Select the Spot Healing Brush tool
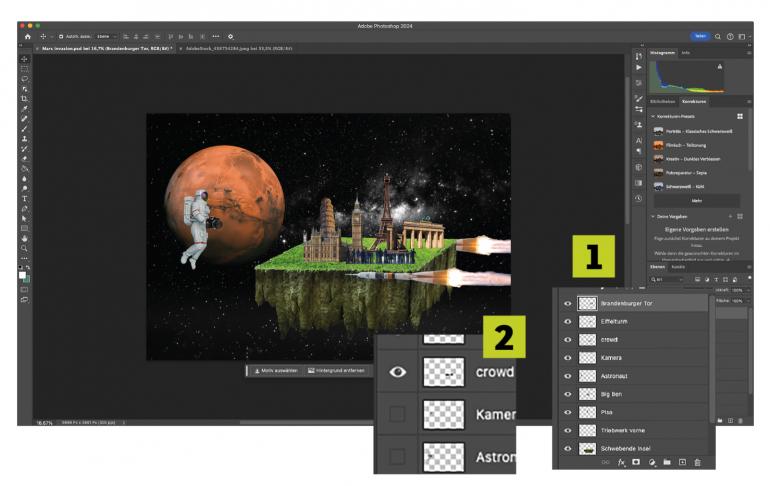This screenshot has height=486, width=770. (x=25, y=119)
